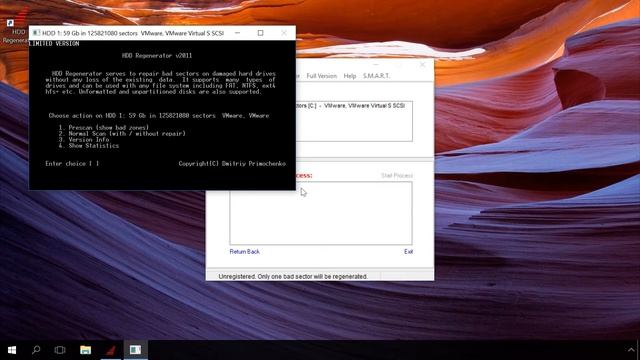Select the console window taskbar icon
This screenshot has width=640, height=360.
point(136,350)
